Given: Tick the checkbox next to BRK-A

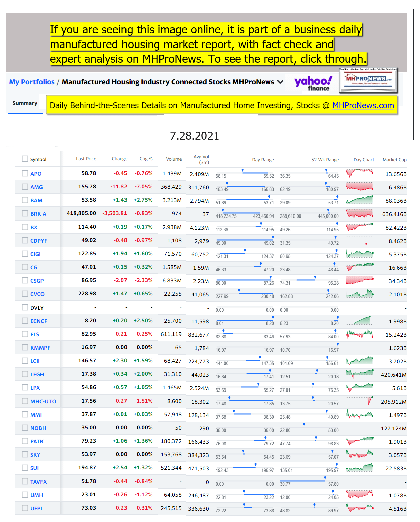Looking at the screenshot, I should point(25,213).
